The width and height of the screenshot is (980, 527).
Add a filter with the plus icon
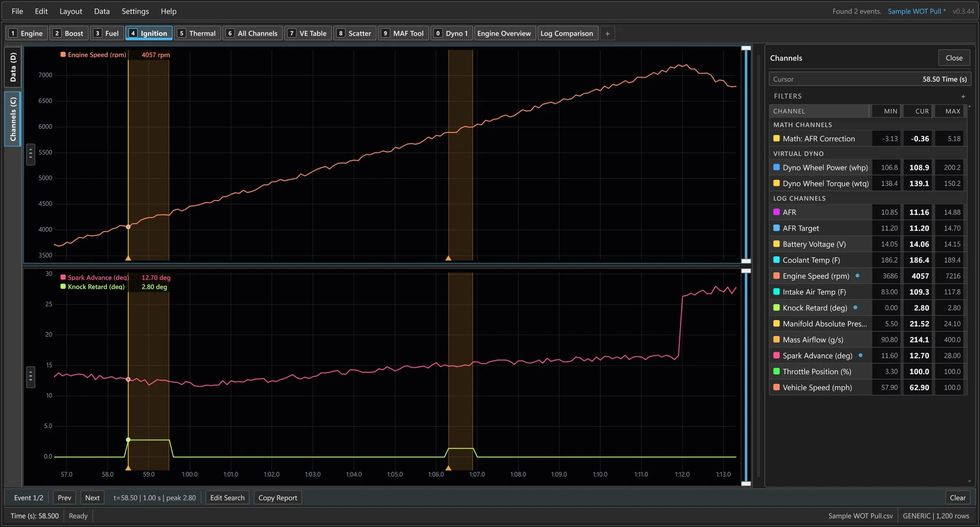963,96
